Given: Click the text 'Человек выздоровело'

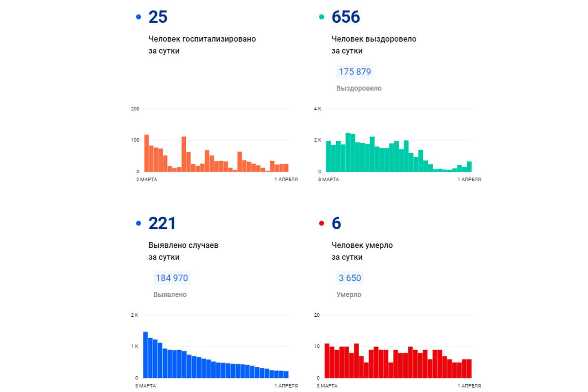Looking at the screenshot, I should click(374, 39).
